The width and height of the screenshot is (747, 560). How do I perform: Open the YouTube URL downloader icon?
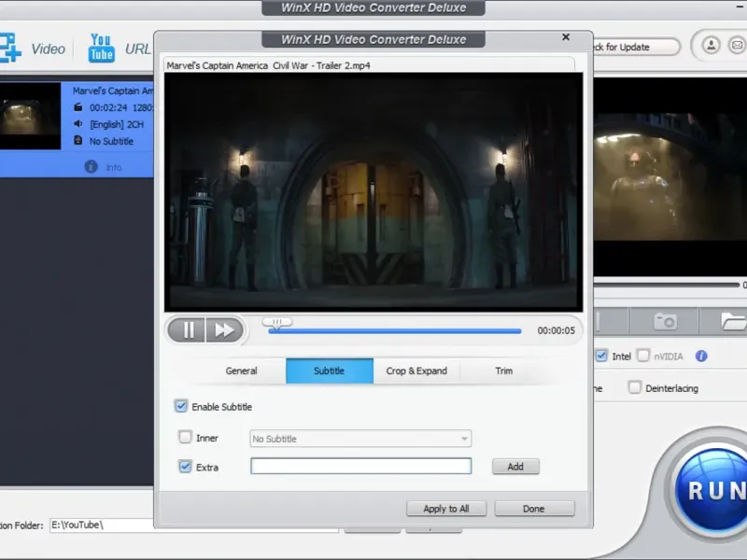click(101, 48)
